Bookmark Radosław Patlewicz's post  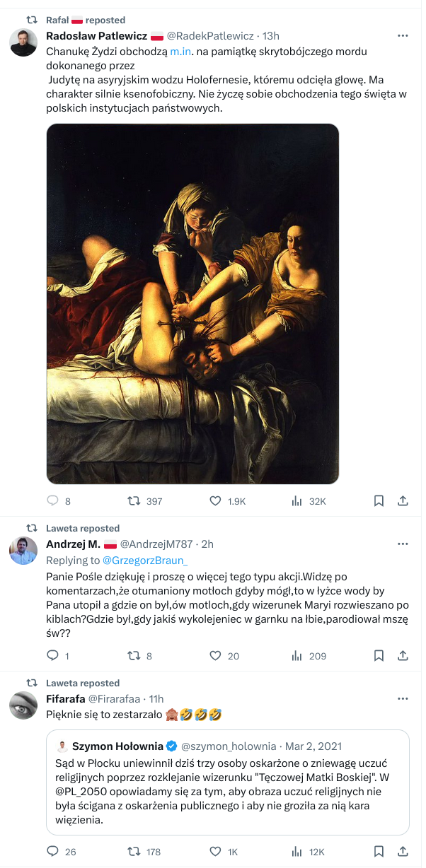(379, 501)
